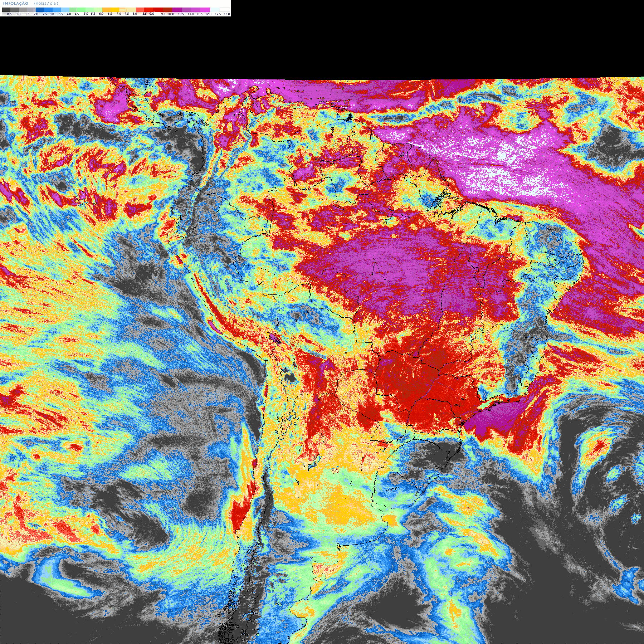Select the white legend swatch above 13.0
Screen dimensions: 644x644
click(225, 10)
